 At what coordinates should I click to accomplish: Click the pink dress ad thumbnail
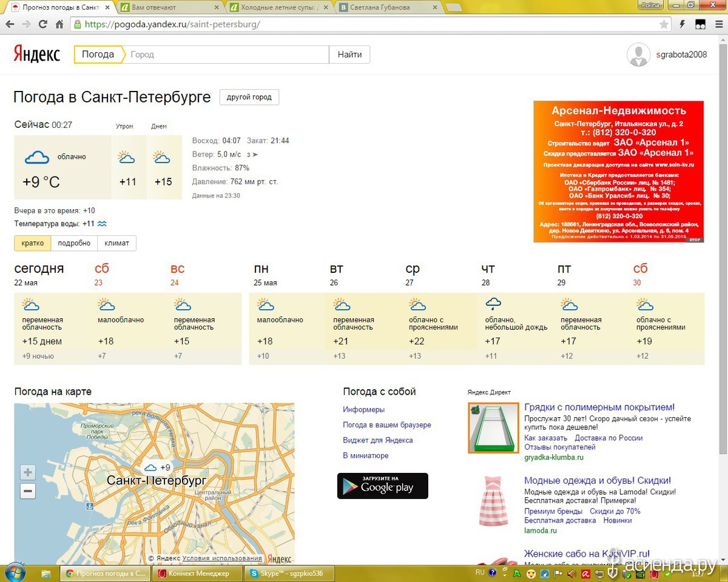pyautogui.click(x=493, y=501)
